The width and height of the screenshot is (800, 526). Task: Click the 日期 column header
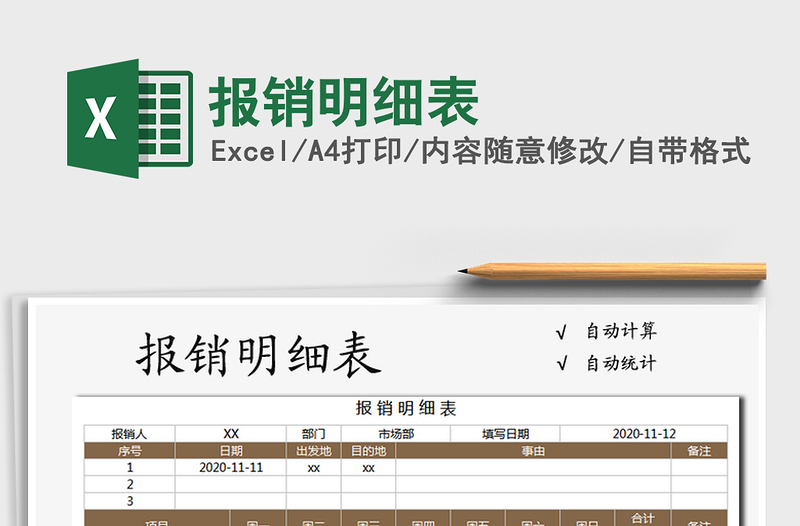231,450
